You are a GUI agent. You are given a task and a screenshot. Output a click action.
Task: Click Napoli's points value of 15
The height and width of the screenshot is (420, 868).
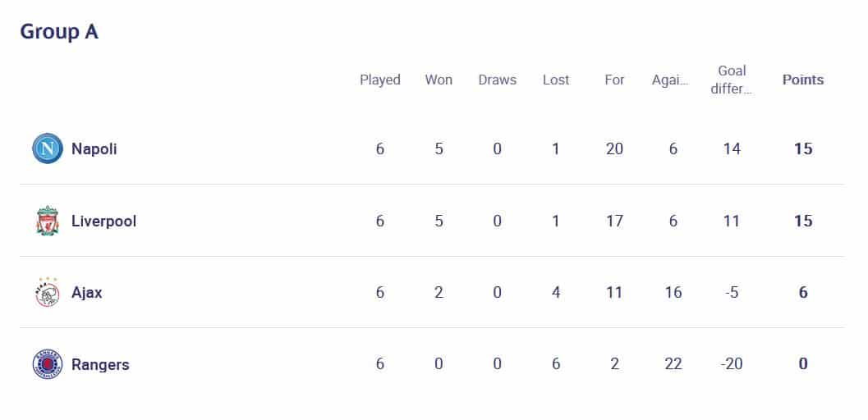point(803,148)
